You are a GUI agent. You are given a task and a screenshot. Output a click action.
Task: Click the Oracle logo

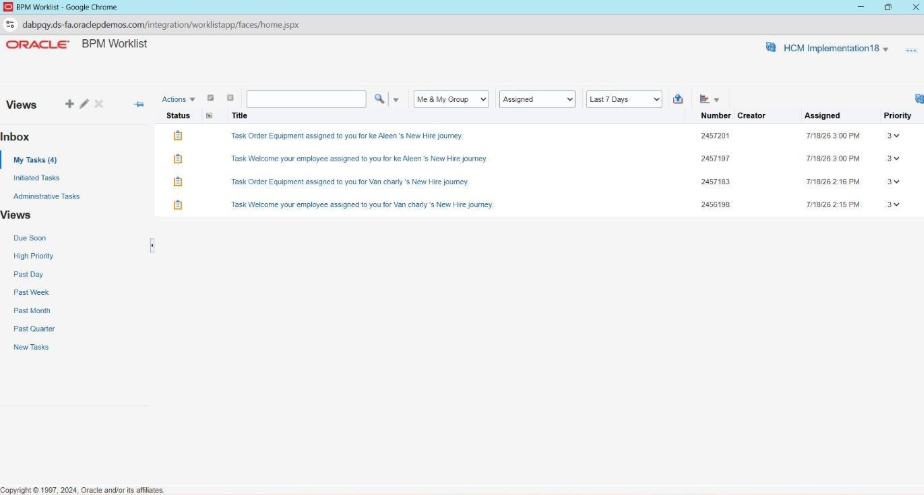click(38, 44)
